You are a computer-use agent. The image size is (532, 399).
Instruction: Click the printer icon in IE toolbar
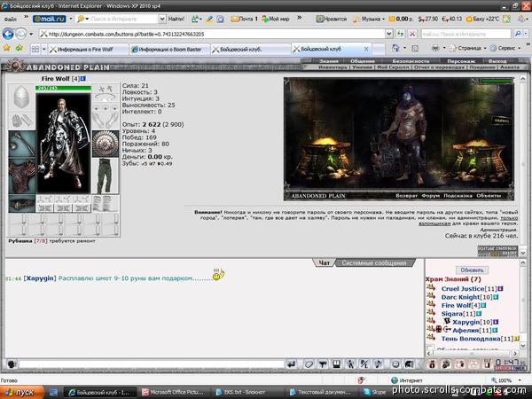(435, 48)
